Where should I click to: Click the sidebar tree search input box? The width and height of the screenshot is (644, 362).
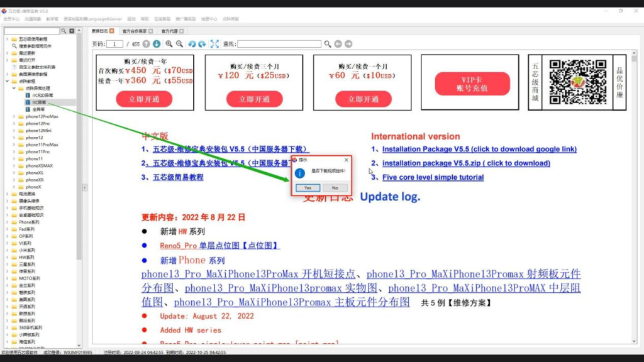click(32, 31)
